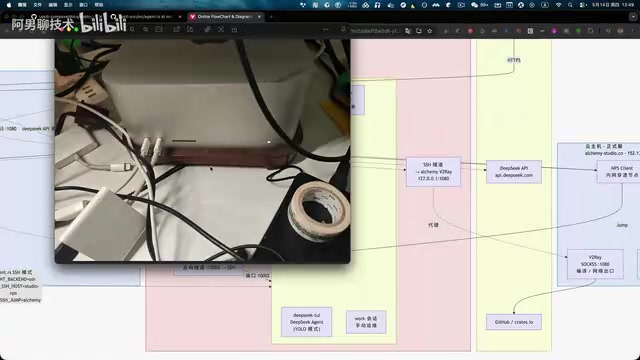The width and height of the screenshot is (640, 360).
Task: Select the deepseek-tui DeepSeek Agent node
Action: (x=307, y=322)
